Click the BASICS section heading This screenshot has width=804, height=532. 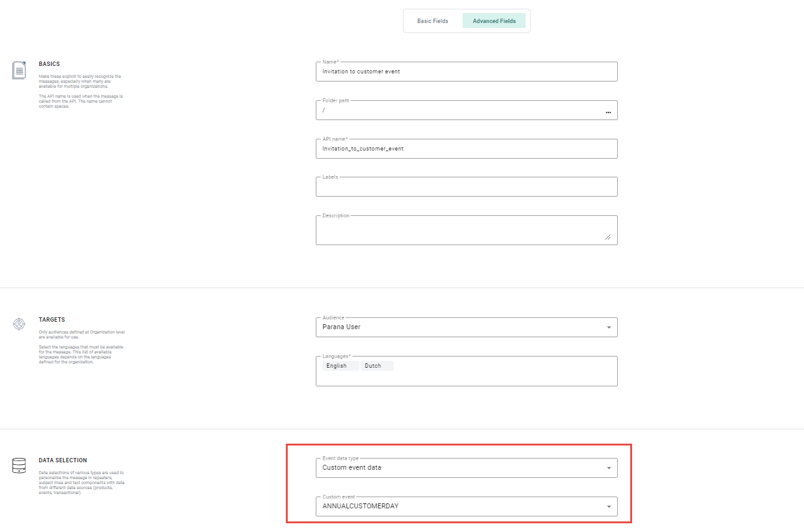pyautogui.click(x=49, y=64)
